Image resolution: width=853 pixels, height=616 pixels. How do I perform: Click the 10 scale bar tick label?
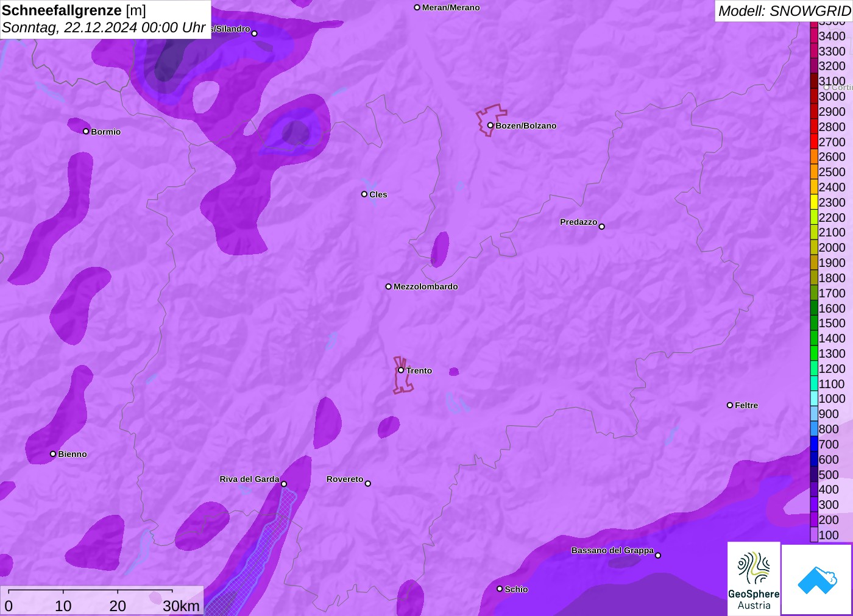pyautogui.click(x=63, y=606)
